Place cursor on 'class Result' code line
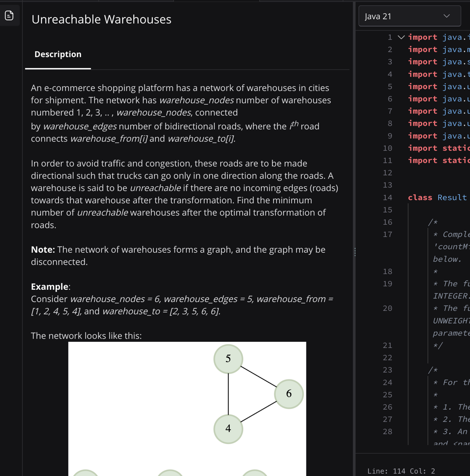The image size is (470, 476). (x=437, y=198)
